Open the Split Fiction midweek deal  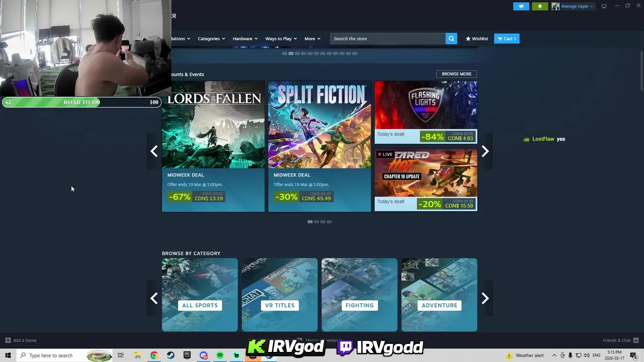319,146
